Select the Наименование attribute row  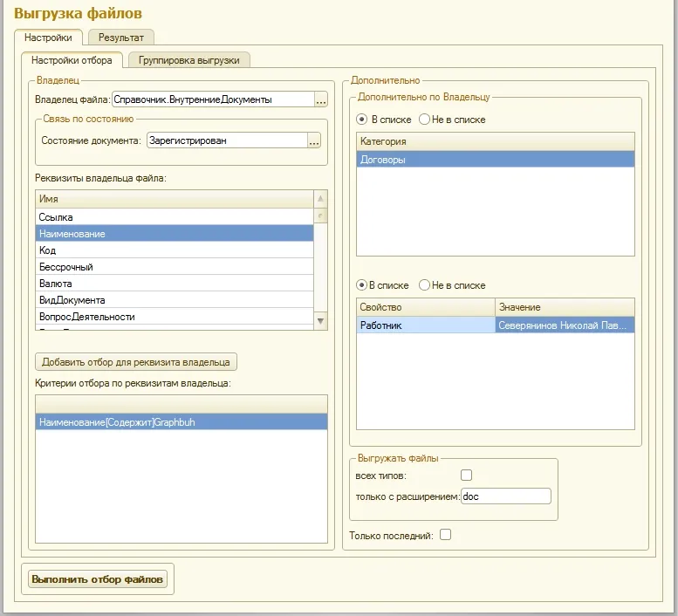tap(175, 234)
